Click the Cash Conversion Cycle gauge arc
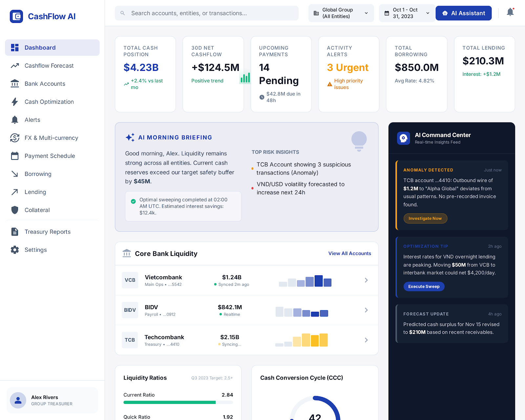This screenshot has width=525, height=420. 315,408
